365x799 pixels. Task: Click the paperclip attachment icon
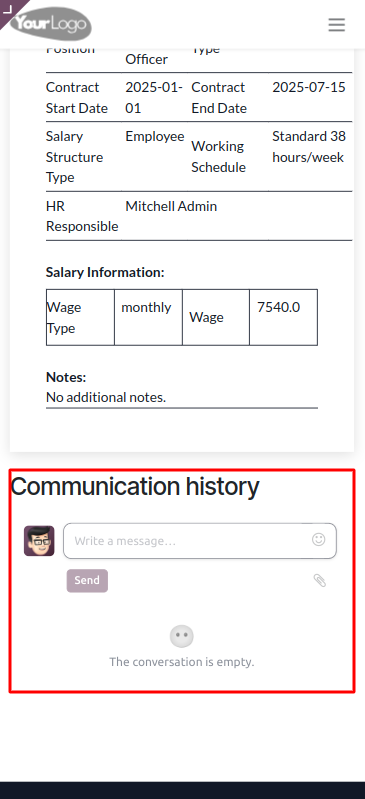(x=320, y=580)
